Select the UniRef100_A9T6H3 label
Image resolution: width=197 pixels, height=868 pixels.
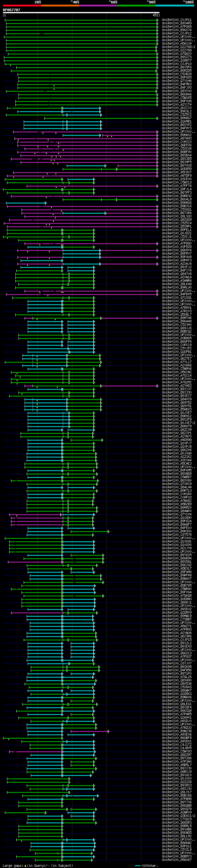[176, 139]
